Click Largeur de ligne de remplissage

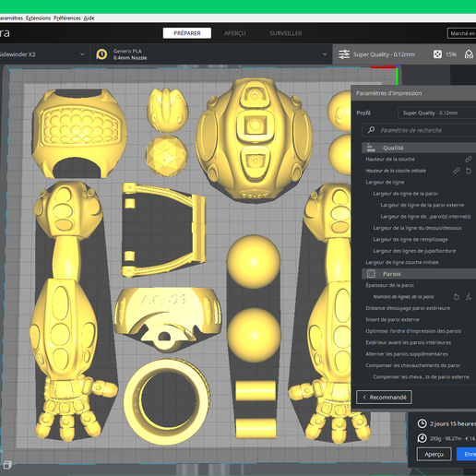(x=411, y=240)
